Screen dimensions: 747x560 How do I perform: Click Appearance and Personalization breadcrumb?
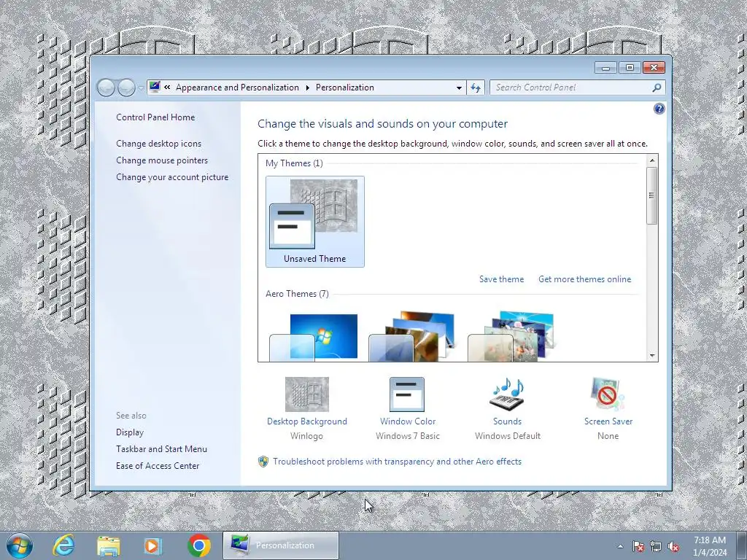pos(237,87)
